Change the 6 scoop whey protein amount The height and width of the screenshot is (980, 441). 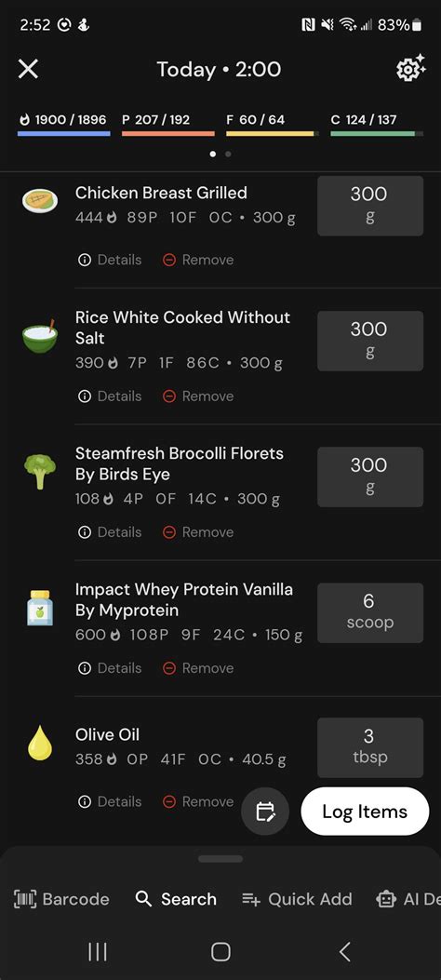point(369,613)
